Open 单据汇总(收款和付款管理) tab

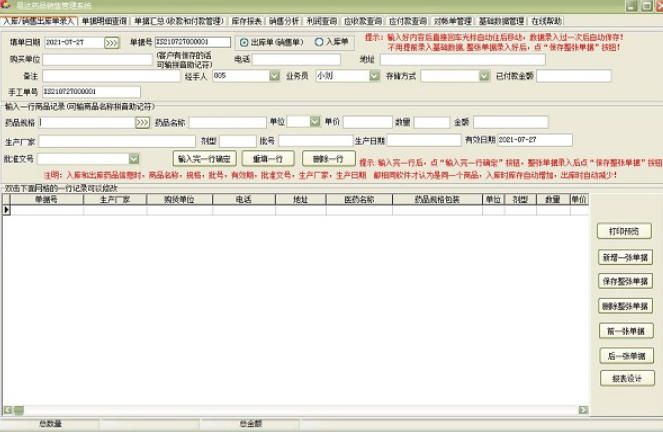[x=178, y=21]
